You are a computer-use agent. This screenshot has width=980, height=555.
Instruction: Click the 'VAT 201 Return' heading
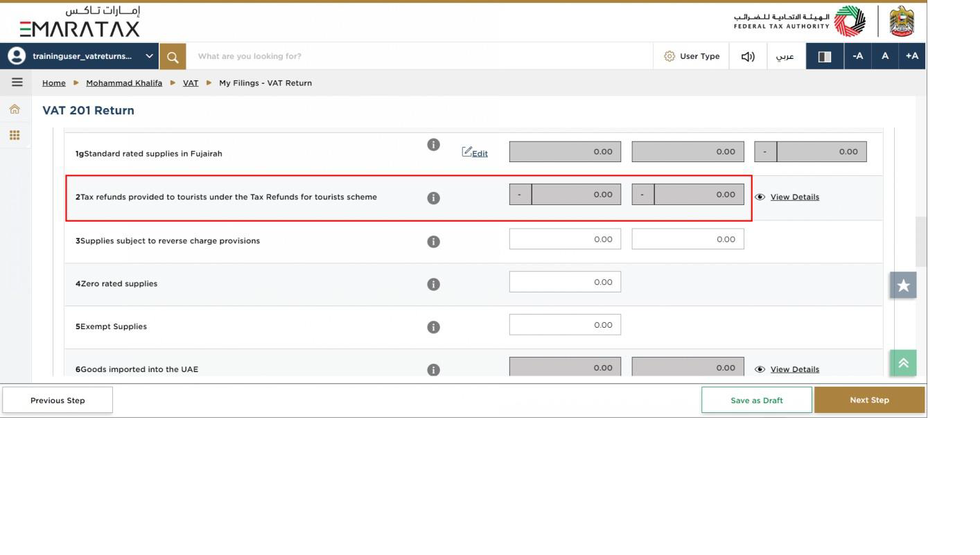tap(89, 110)
